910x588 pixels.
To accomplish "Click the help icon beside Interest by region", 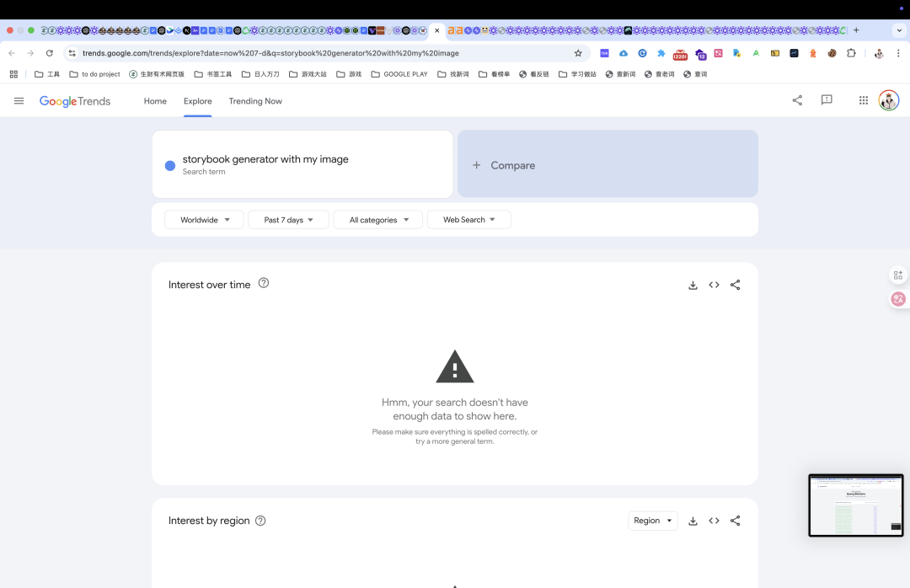I will (x=260, y=521).
